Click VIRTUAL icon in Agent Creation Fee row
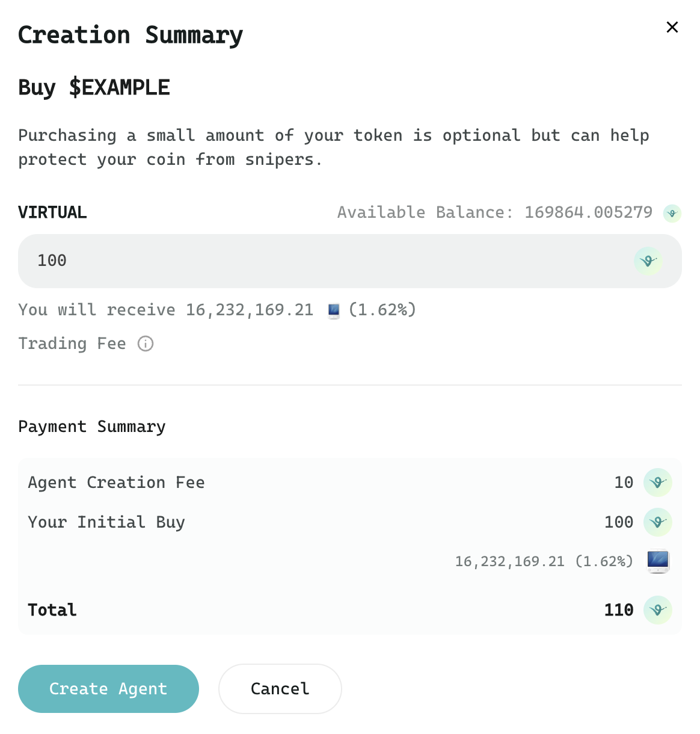 point(657,483)
